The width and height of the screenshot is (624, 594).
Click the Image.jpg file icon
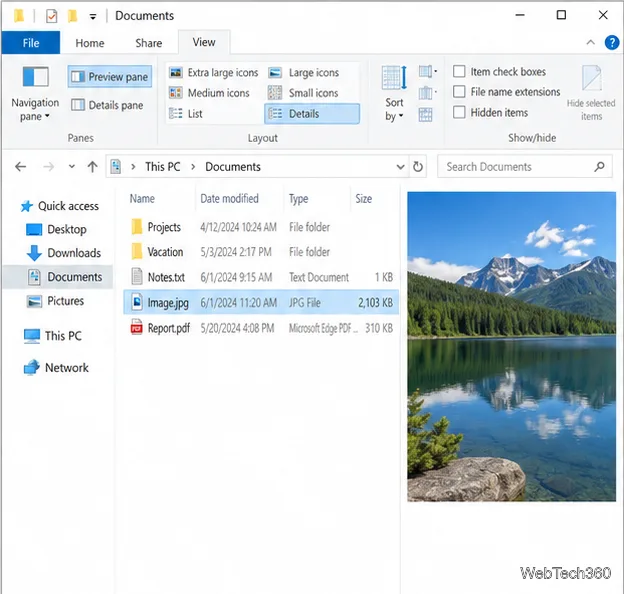(x=136, y=302)
